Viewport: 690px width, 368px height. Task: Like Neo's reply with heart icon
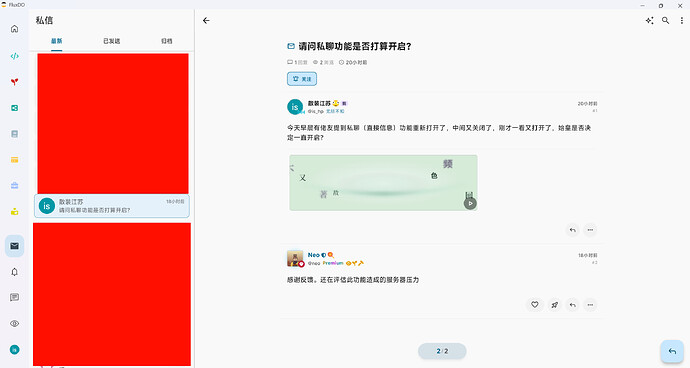pyautogui.click(x=535, y=305)
